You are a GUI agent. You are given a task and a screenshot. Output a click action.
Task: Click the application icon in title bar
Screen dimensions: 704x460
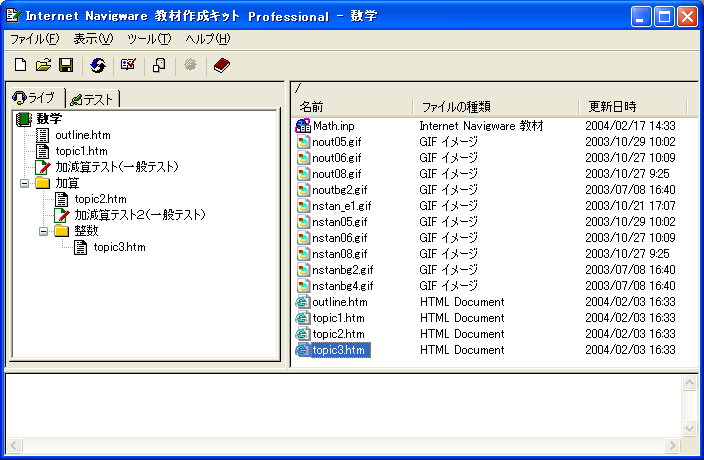[13, 16]
